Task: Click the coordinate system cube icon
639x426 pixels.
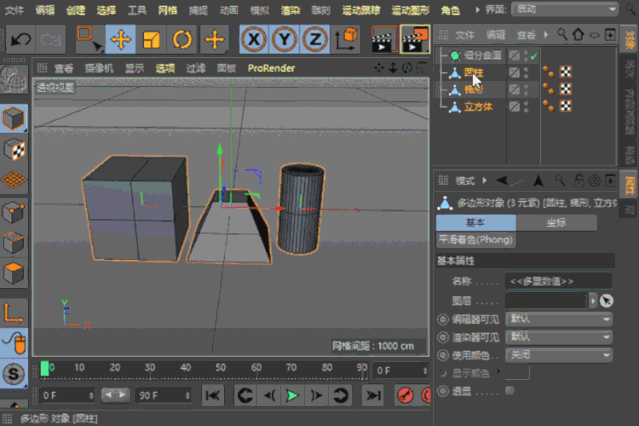Action: pos(346,40)
